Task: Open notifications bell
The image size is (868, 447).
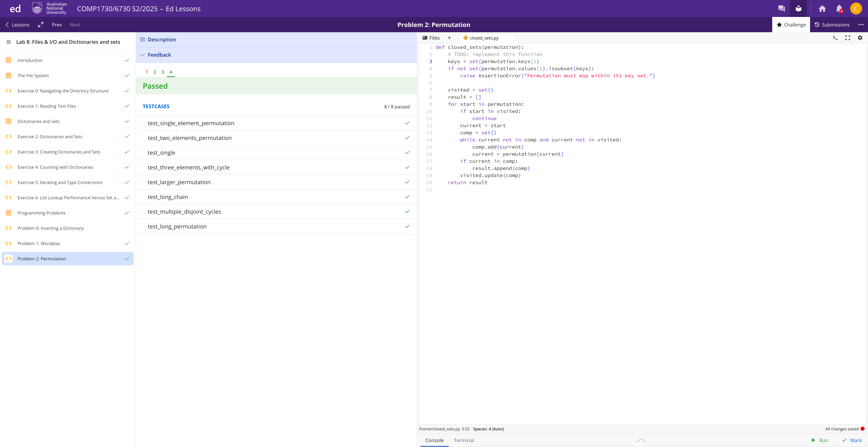Action: coord(839,9)
